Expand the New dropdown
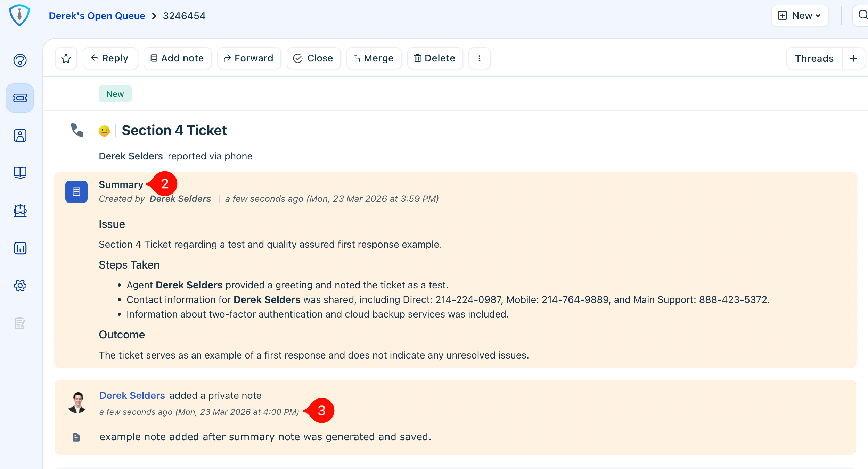 (x=800, y=16)
